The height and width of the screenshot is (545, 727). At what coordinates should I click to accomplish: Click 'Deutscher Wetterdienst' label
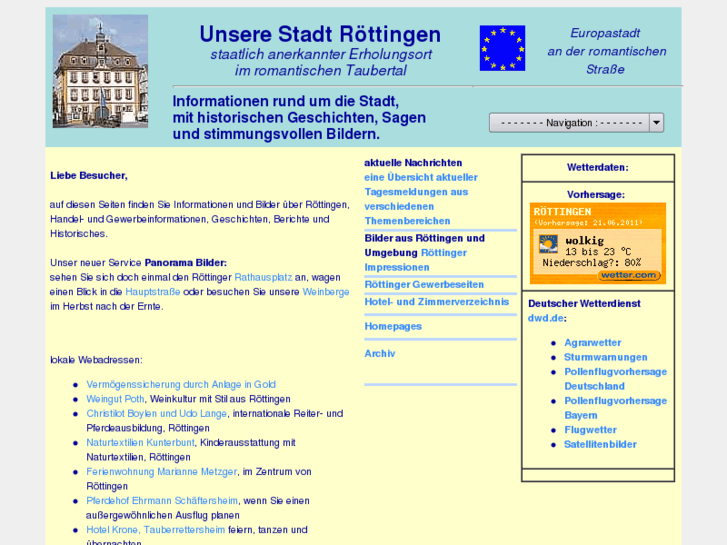pyautogui.click(x=584, y=304)
